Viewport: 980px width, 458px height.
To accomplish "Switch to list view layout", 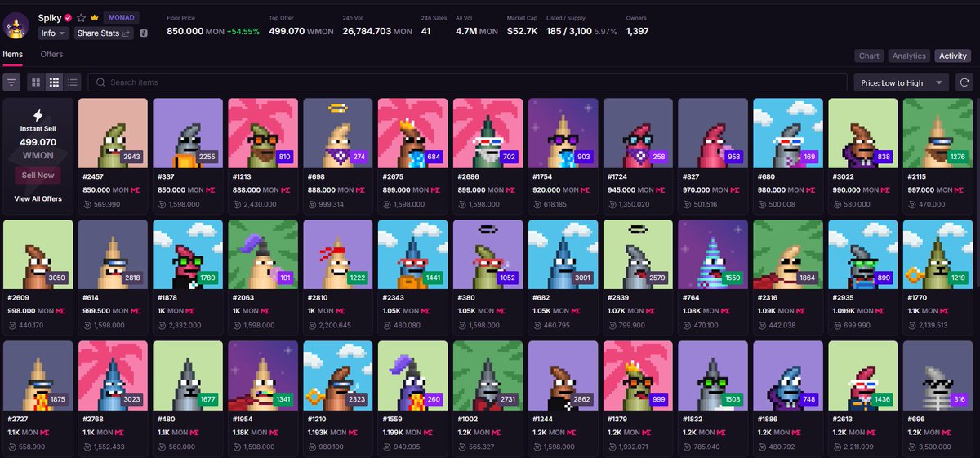I will [73, 82].
